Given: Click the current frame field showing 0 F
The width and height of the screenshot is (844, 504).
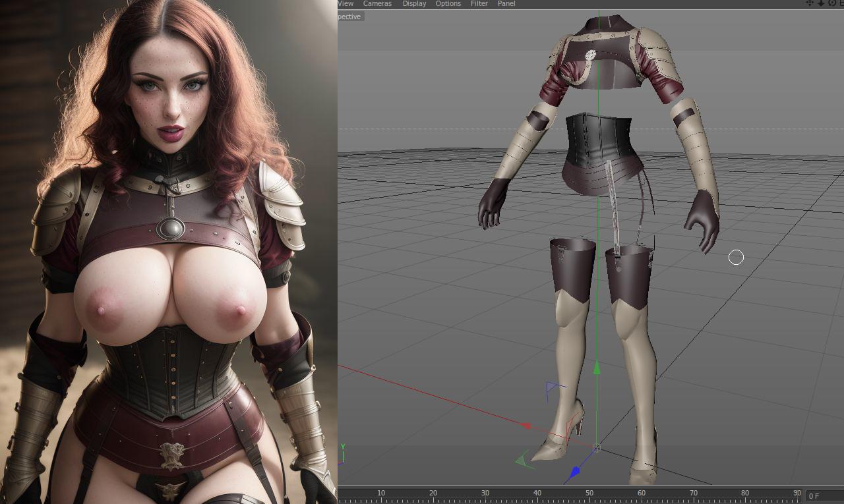Looking at the screenshot, I should click(x=824, y=495).
